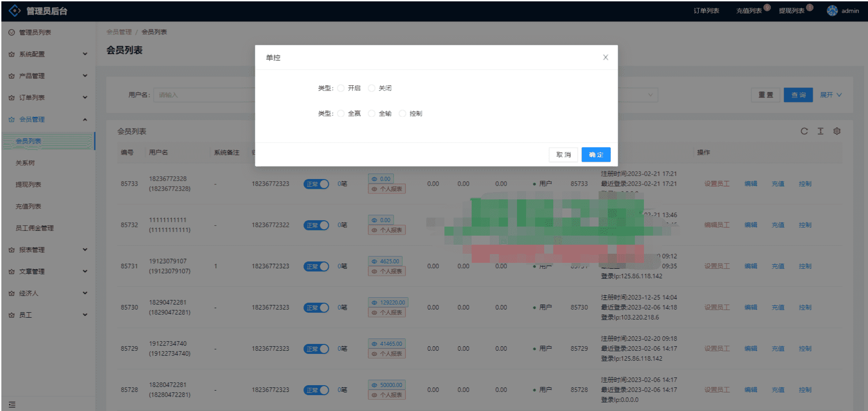
Task: Expand the 展开 filter options
Action: coord(830,95)
